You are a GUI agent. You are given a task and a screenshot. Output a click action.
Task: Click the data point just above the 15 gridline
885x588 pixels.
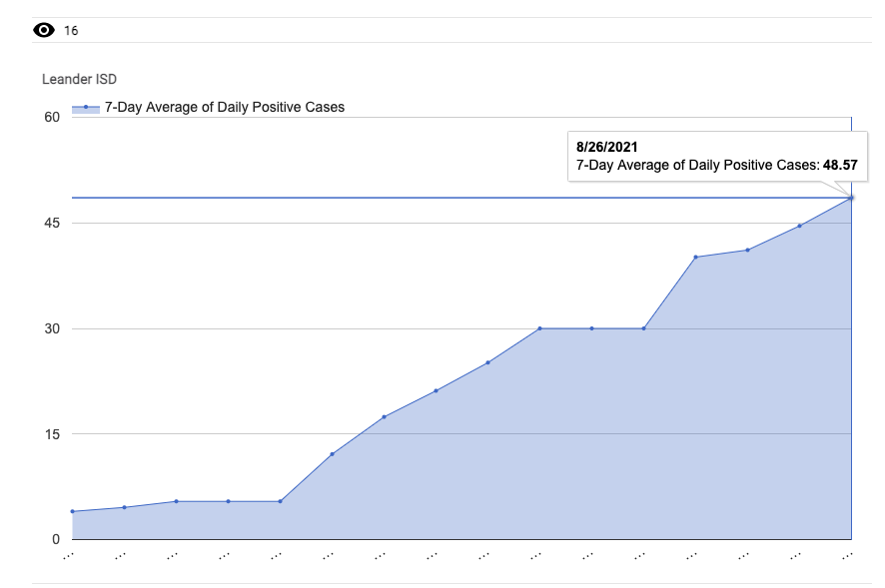tap(384, 416)
